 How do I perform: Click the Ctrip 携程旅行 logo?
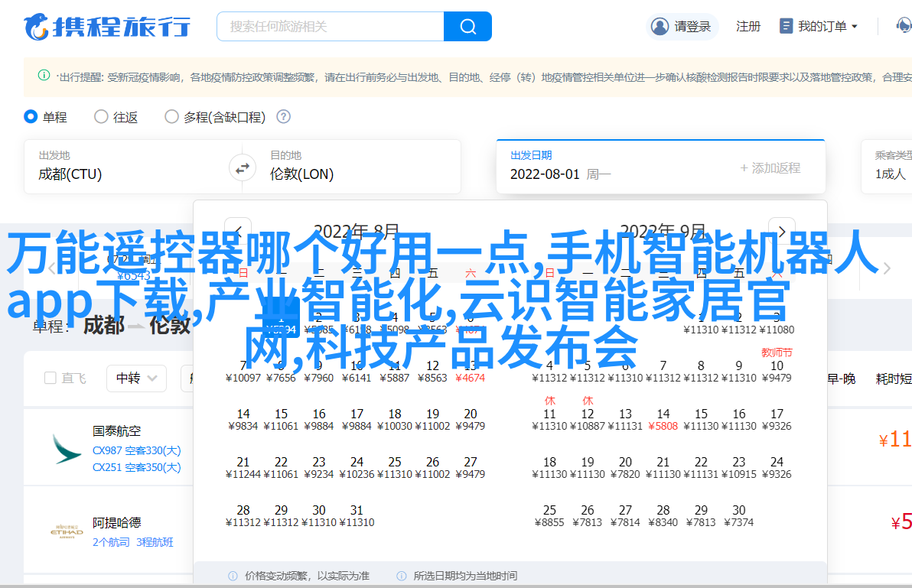point(107,27)
